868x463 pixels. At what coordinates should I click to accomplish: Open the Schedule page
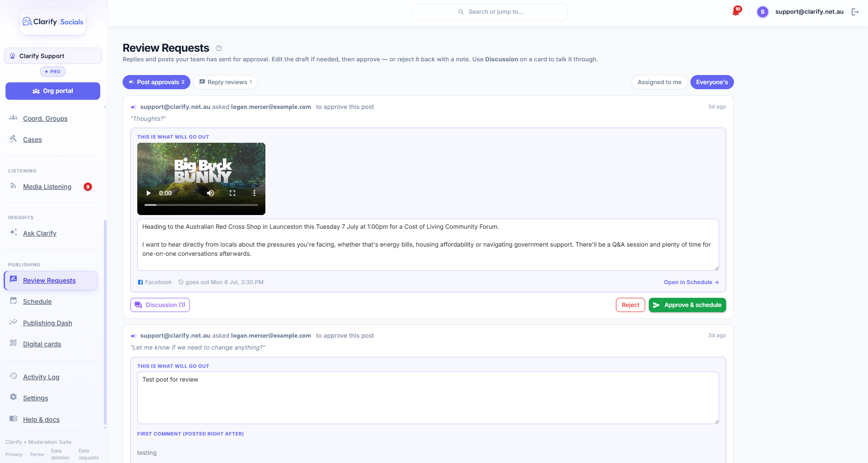click(x=38, y=301)
